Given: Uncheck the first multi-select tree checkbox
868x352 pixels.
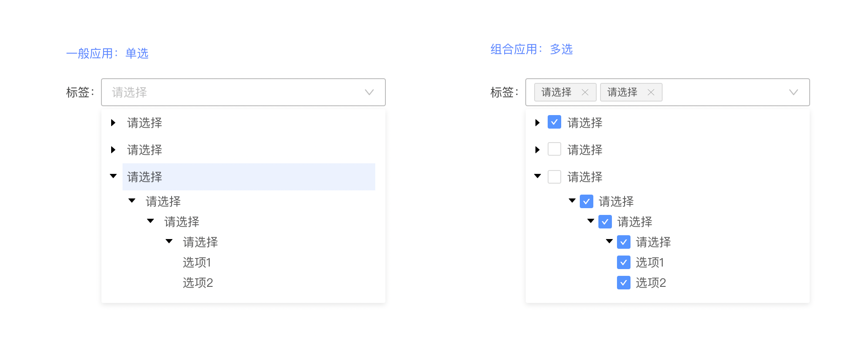Looking at the screenshot, I should click(554, 122).
